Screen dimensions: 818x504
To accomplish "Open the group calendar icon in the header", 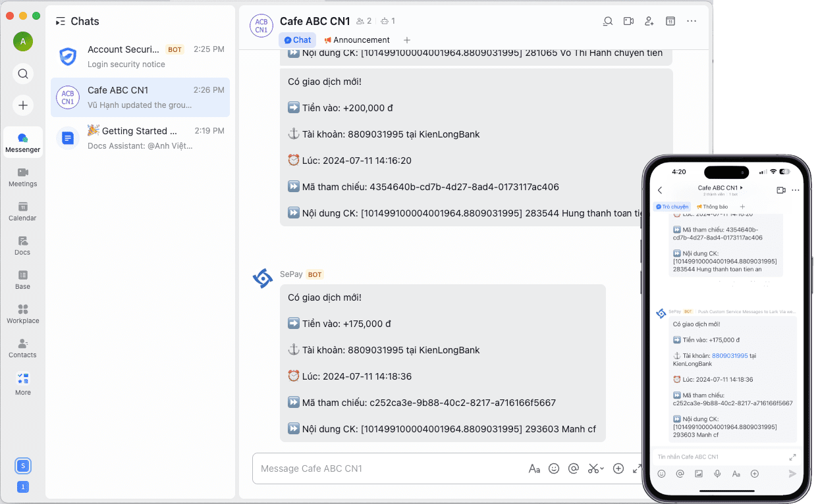I will [x=670, y=21].
